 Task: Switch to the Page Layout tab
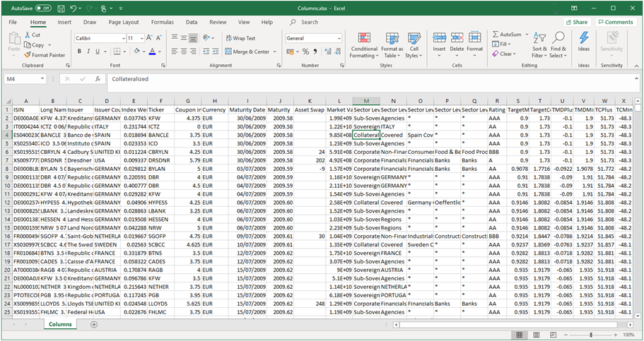click(x=123, y=22)
